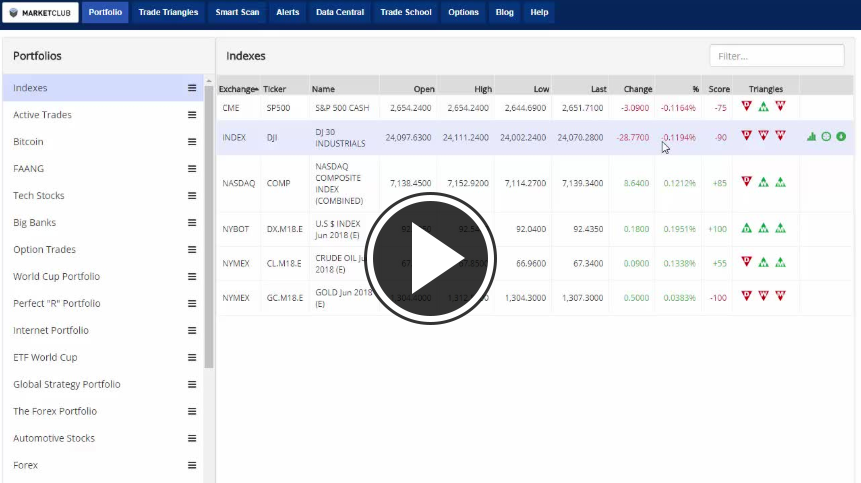Open the Options tab
861x483 pixels.
[463, 12]
